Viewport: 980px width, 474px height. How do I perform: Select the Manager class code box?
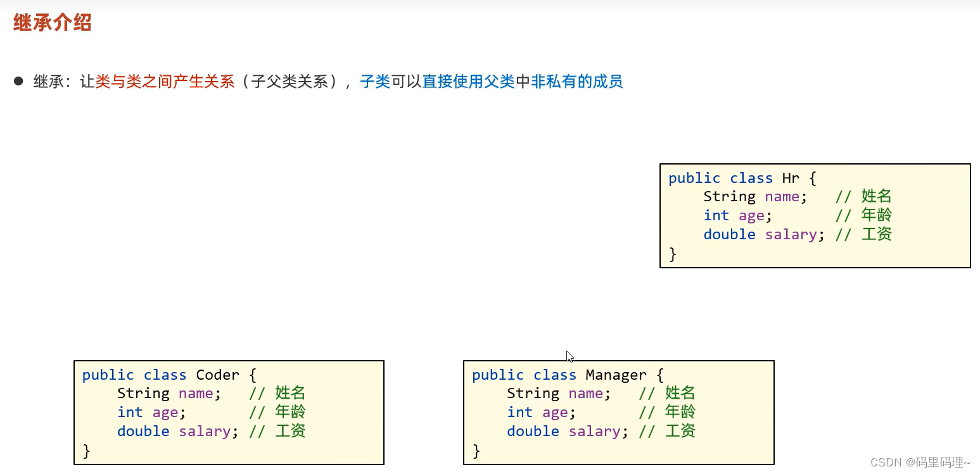618,411
